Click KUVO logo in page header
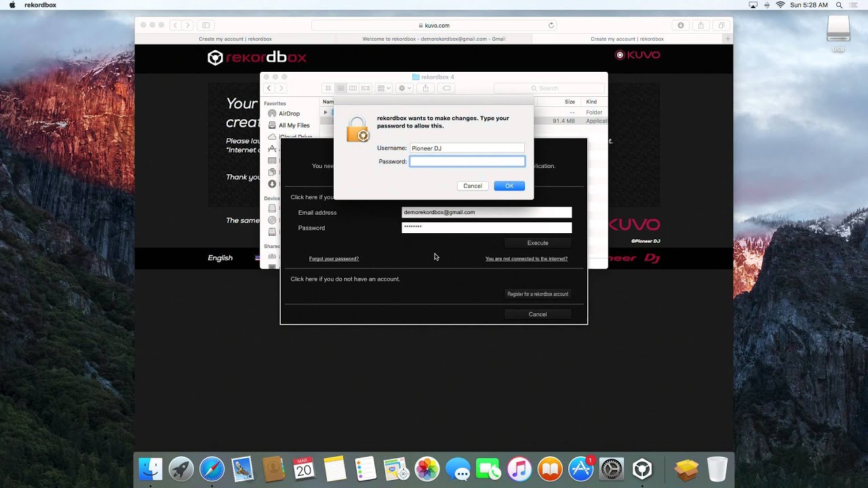868x488 pixels. pos(637,55)
